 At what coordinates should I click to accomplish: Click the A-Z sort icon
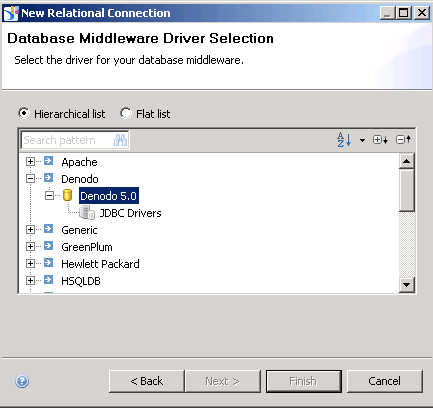tap(344, 140)
